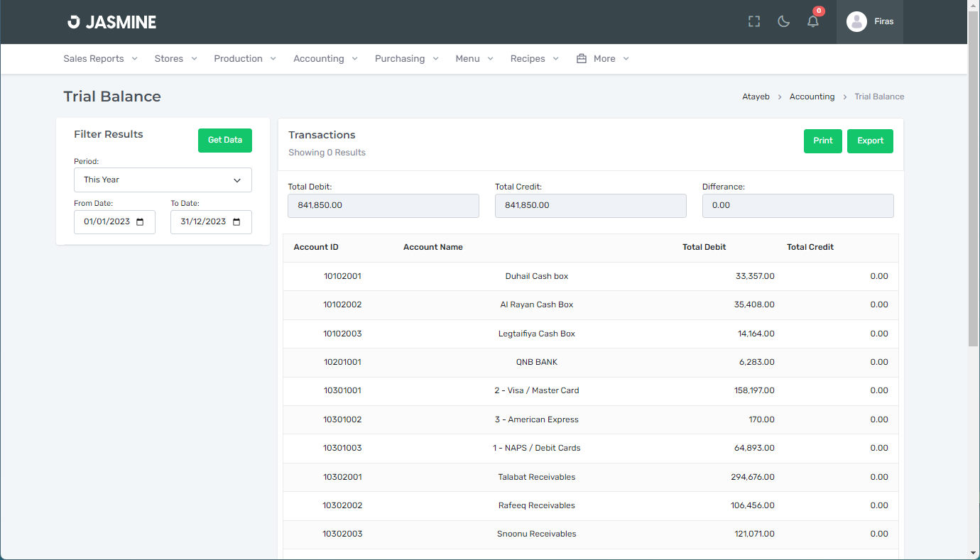Open To Date calendar picker icon
The width and height of the screenshot is (980, 560).
(x=237, y=222)
